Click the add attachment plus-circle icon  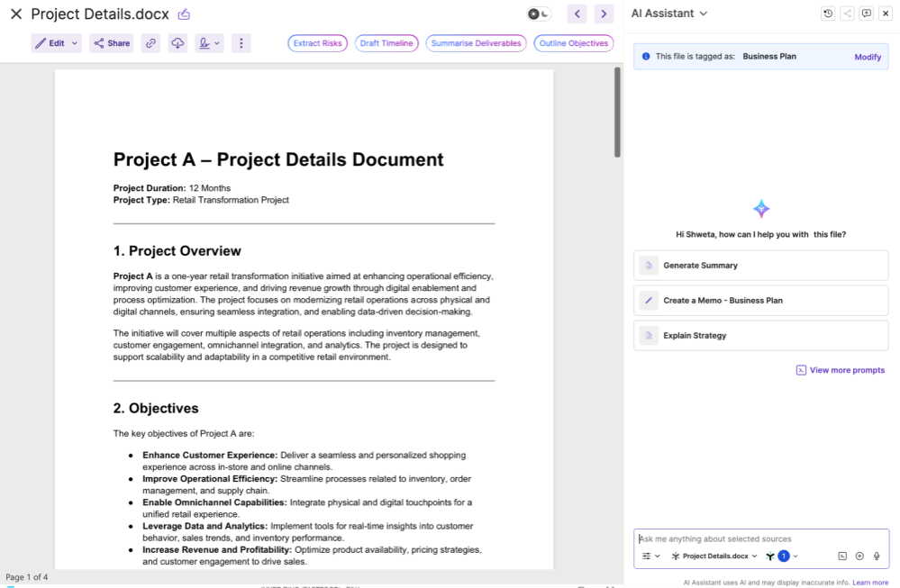tap(859, 556)
